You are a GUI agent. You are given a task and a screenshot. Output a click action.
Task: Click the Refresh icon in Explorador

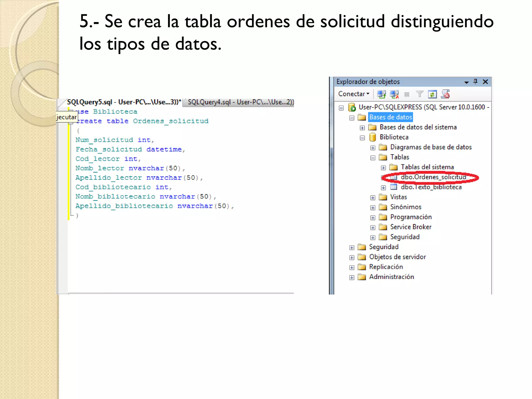click(432, 94)
